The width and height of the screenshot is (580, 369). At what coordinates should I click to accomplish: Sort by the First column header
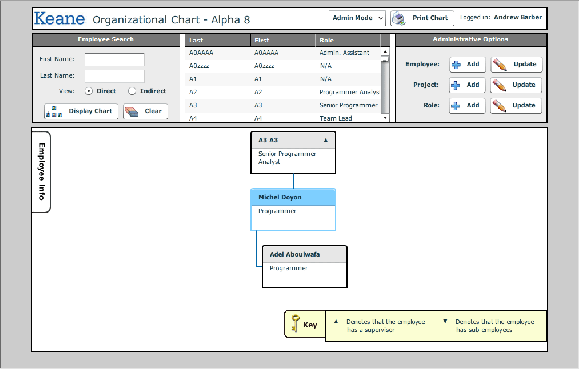pos(283,40)
